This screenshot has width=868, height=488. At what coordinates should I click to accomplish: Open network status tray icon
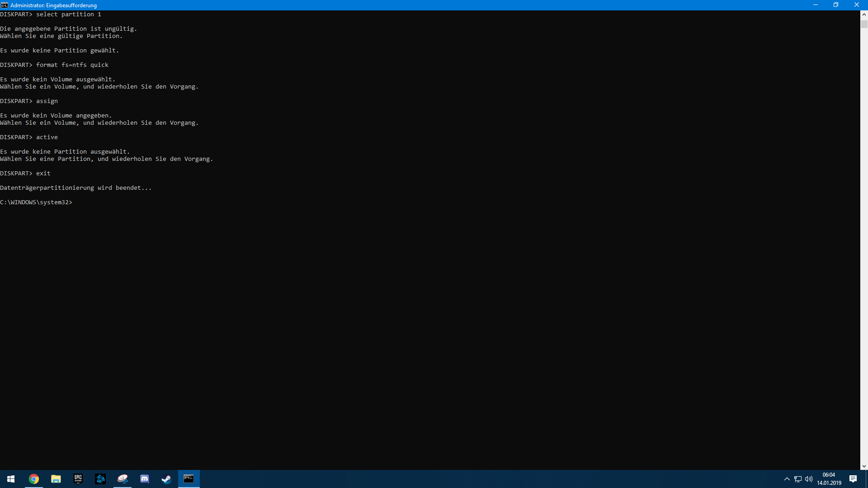(798, 479)
